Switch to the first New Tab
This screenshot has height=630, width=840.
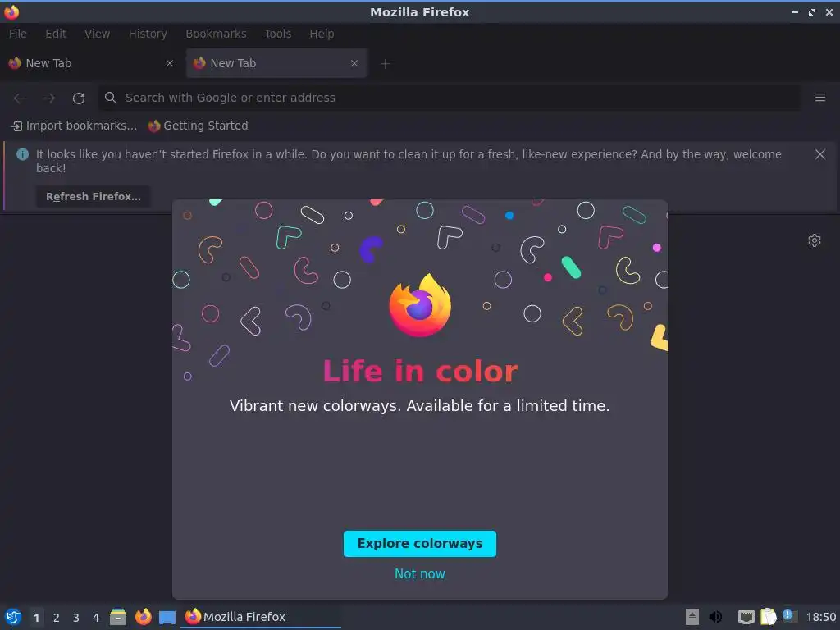point(91,63)
